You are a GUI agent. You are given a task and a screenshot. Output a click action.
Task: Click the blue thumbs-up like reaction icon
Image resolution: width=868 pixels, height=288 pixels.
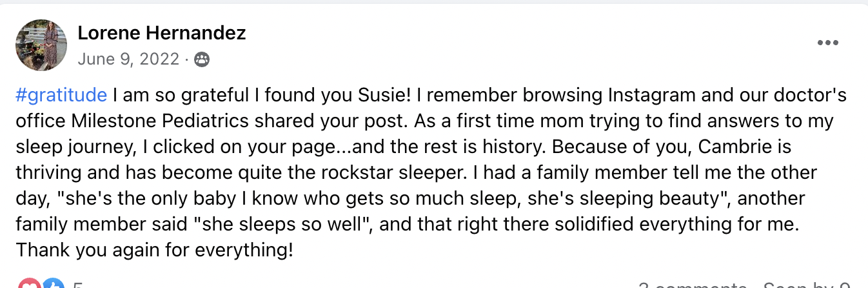coord(52,285)
